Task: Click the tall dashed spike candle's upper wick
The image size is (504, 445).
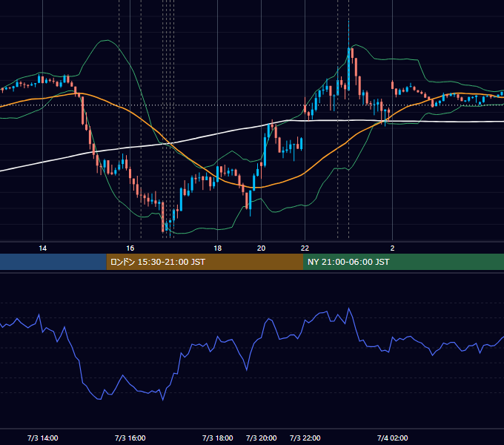Action: tap(349, 34)
